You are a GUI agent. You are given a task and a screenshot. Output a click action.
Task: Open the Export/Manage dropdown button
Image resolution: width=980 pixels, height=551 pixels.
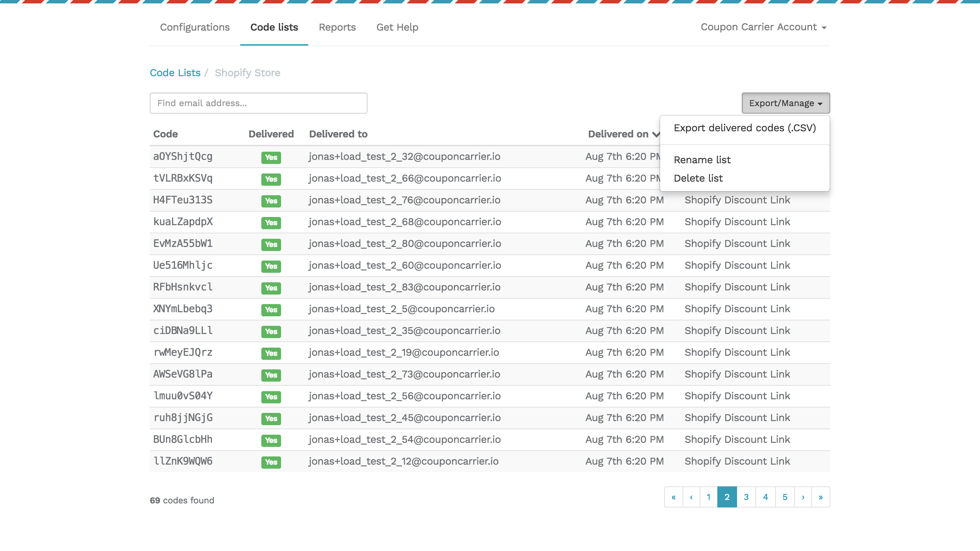click(785, 103)
